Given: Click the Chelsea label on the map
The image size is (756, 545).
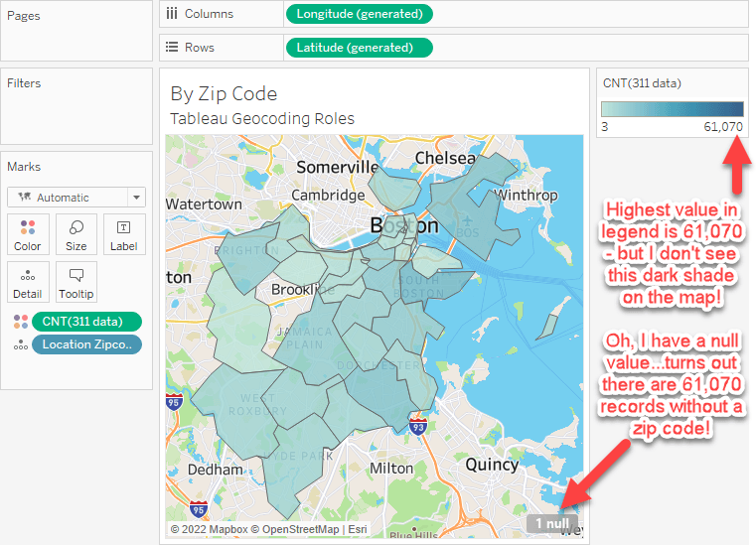Looking at the screenshot, I should [445, 158].
